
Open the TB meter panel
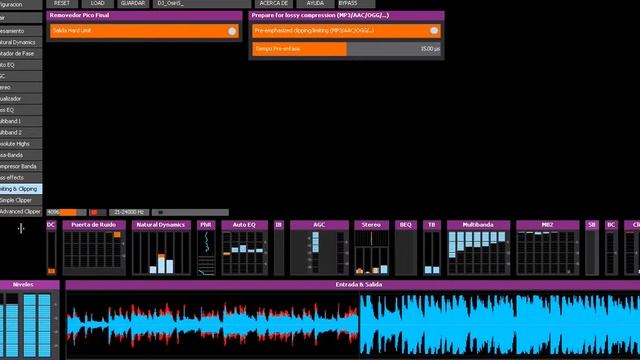click(432, 248)
